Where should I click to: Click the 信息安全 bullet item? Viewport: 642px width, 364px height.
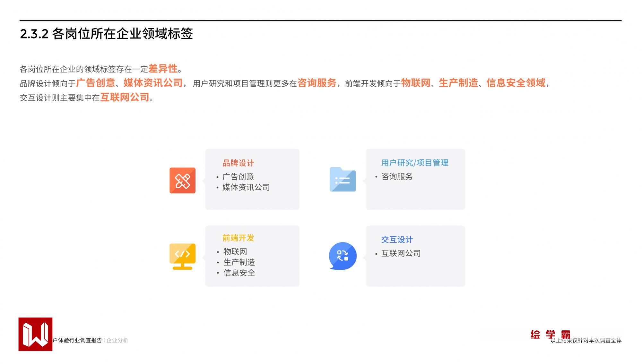point(239,273)
